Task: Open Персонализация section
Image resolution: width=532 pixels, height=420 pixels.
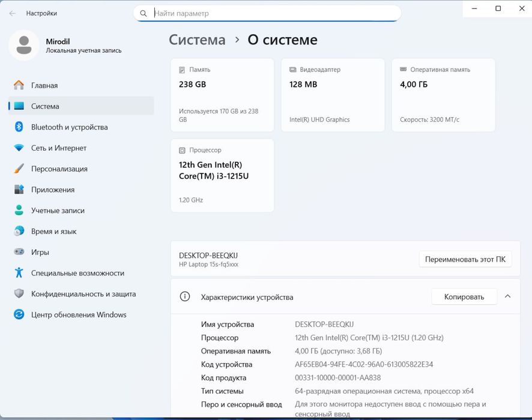Action: click(80, 169)
